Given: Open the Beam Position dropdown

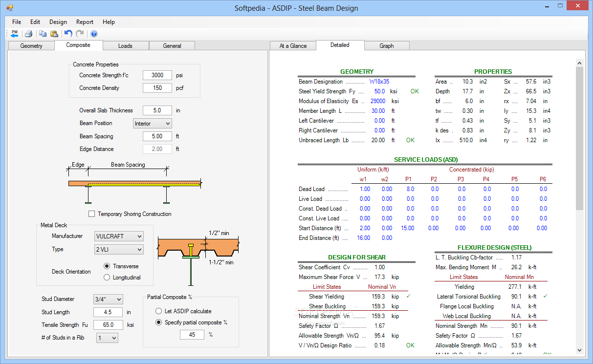Looking at the screenshot, I should pyautogui.click(x=153, y=124).
